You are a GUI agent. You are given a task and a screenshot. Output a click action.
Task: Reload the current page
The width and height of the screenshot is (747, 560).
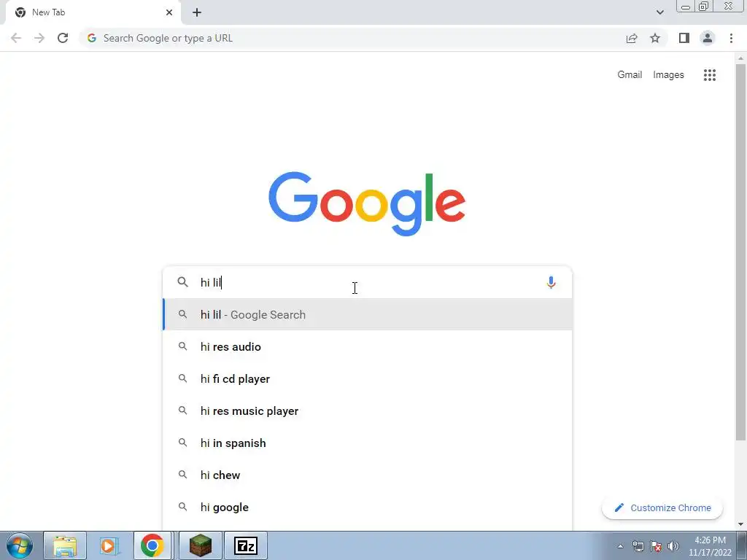[63, 38]
